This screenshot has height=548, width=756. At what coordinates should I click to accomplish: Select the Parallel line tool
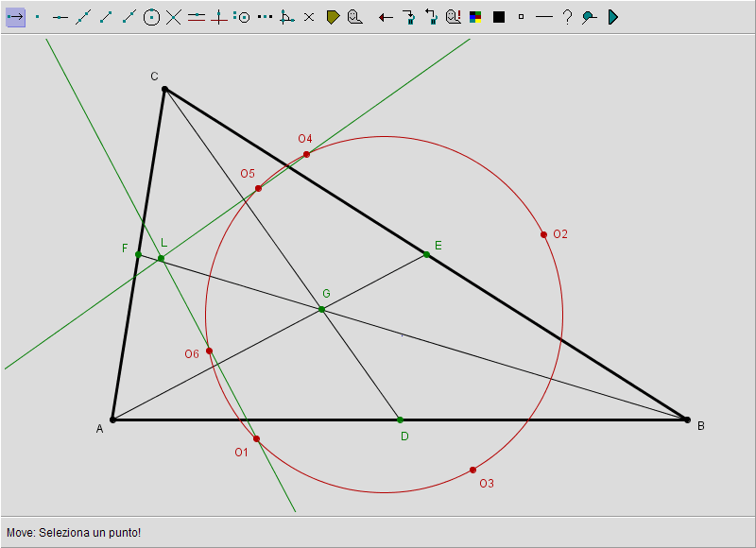click(197, 17)
